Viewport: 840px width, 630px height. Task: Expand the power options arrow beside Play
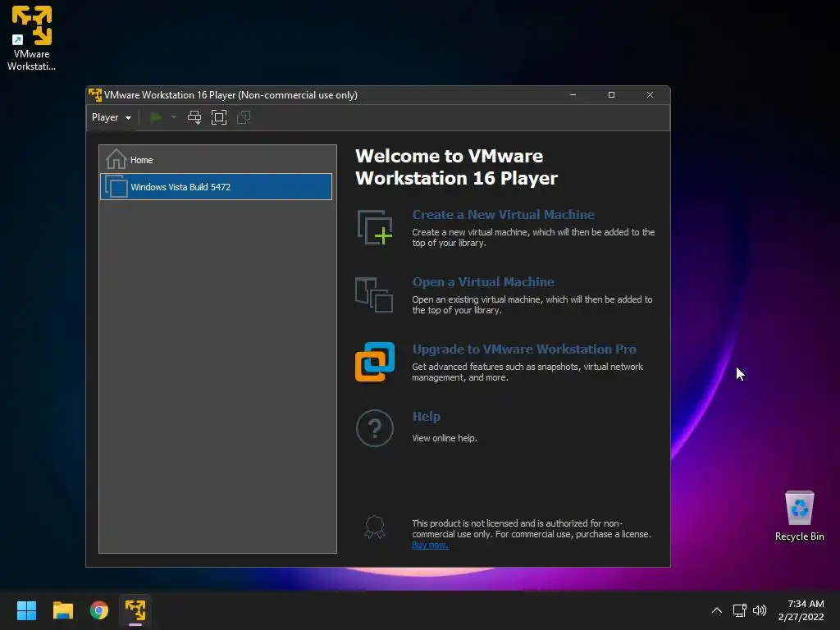(x=174, y=117)
